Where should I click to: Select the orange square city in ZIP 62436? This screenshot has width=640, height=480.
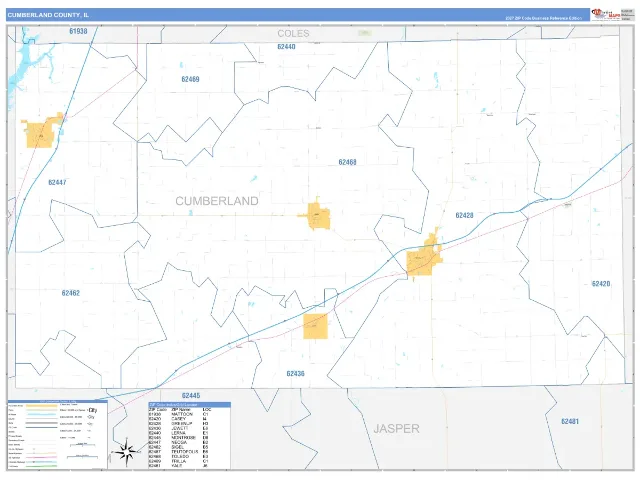(316, 326)
